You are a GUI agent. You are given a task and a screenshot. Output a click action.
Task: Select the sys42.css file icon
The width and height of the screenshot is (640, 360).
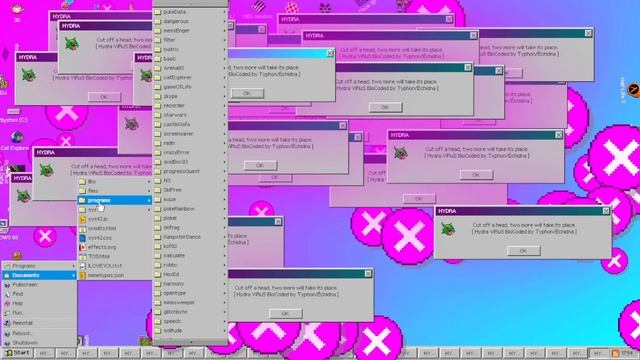pos(82,238)
